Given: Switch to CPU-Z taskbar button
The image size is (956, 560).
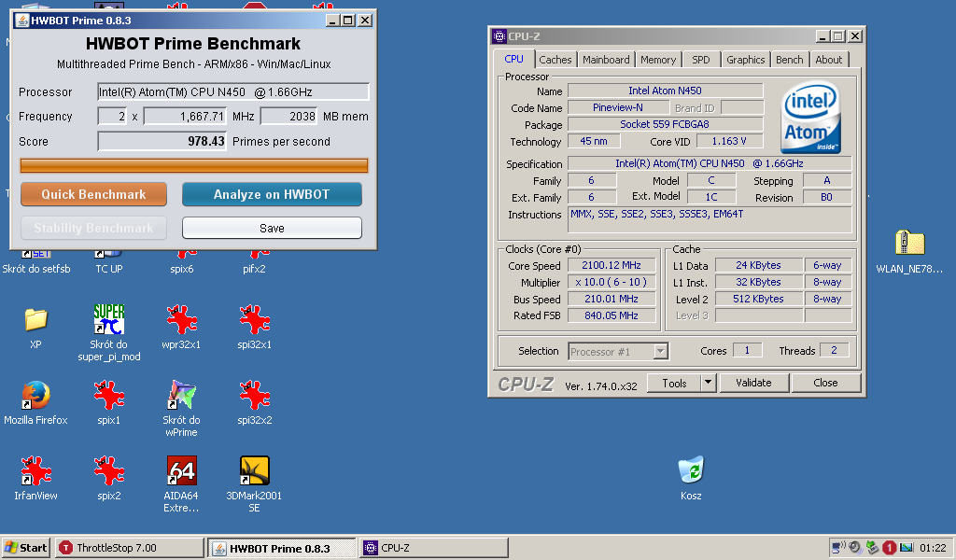Looking at the screenshot, I should [434, 548].
